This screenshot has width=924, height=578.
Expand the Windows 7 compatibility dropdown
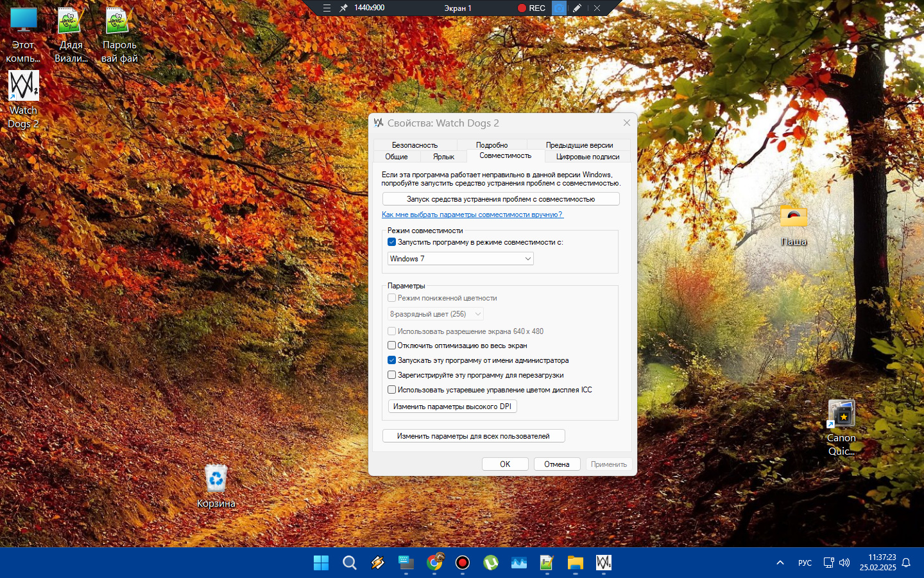(460, 259)
